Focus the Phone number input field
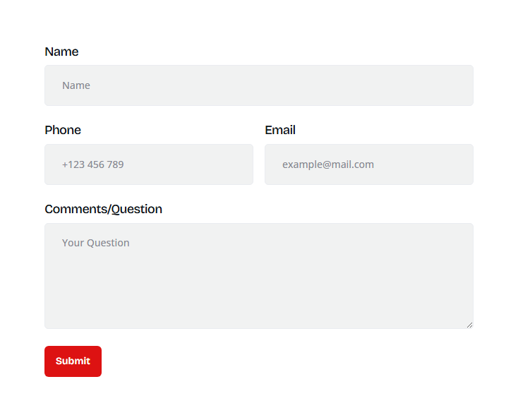Viewport: 530px width, 420px height. click(148, 164)
